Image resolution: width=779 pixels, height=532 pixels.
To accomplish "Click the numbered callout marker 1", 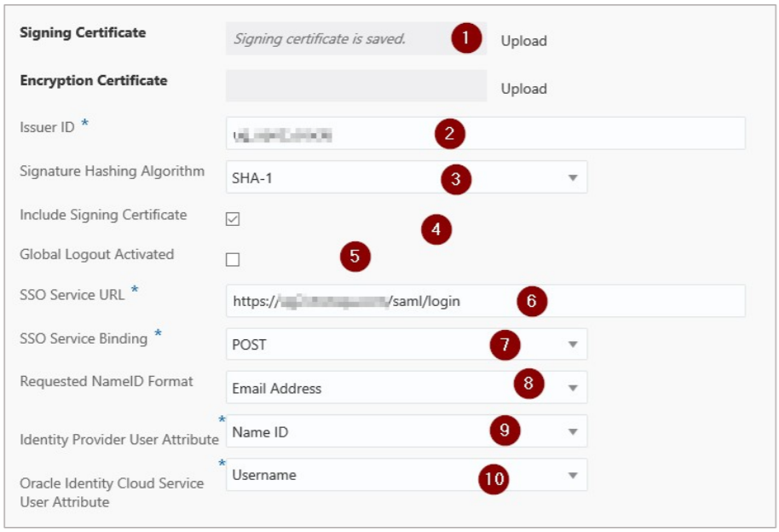I will pos(466,38).
